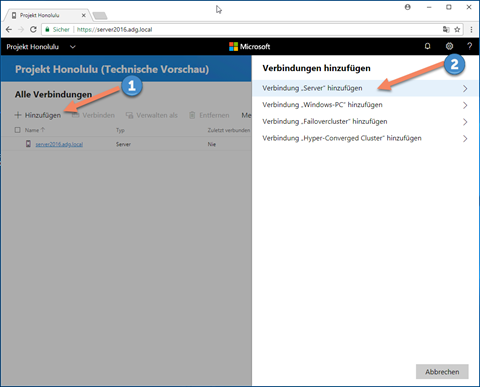480x387 pixels.
Task: Select Verbindung „Windows-PC“ hinzufügen
Action: coord(365,105)
